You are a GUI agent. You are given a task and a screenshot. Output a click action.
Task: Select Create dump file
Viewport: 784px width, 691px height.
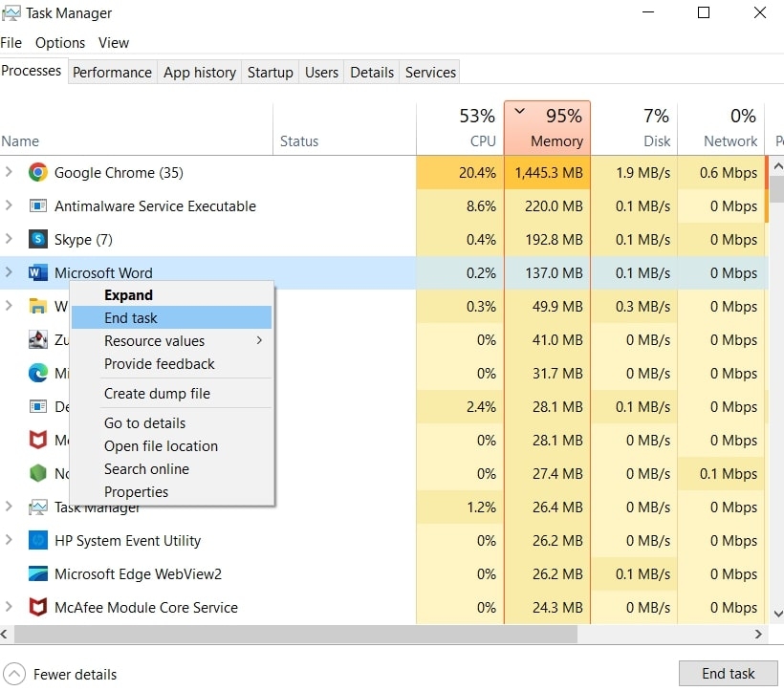tap(171, 394)
